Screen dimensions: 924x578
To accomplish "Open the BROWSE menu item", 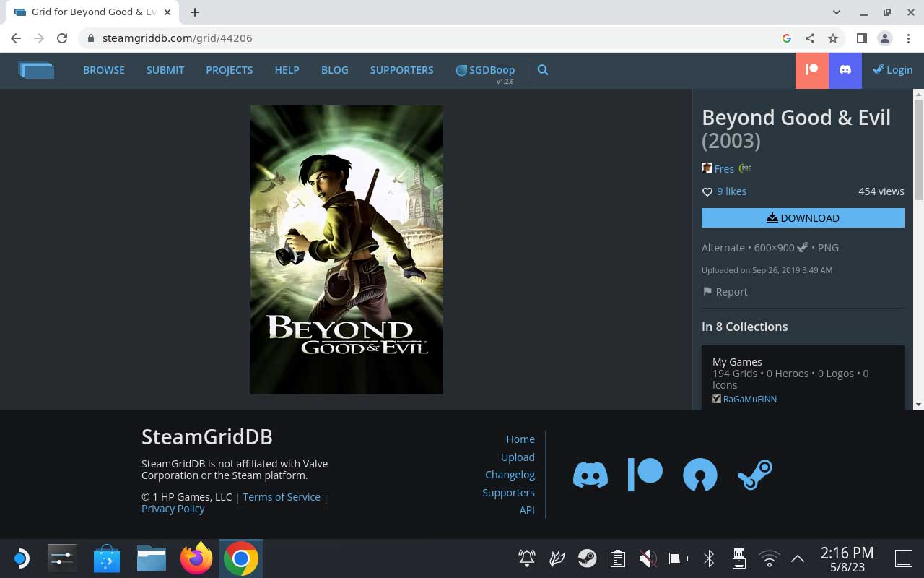I will coord(104,70).
